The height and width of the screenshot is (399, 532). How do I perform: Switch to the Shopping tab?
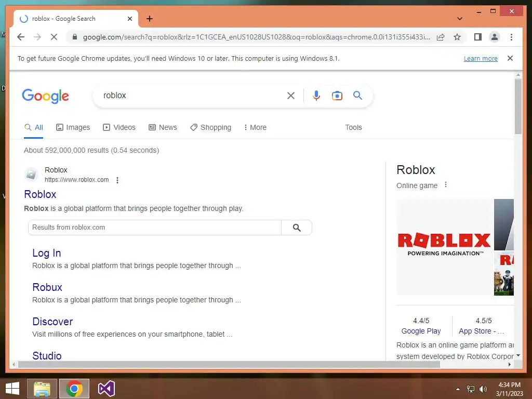[x=211, y=128]
